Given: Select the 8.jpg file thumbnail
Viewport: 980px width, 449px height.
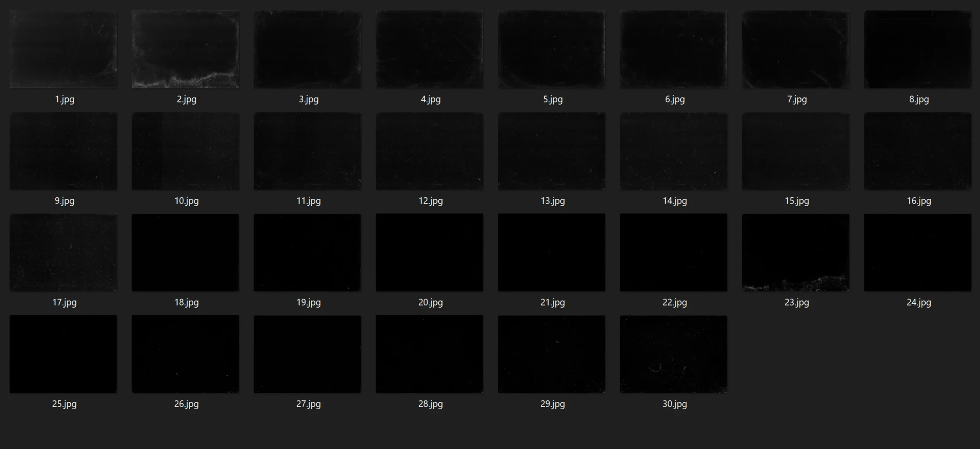Looking at the screenshot, I should [918, 49].
